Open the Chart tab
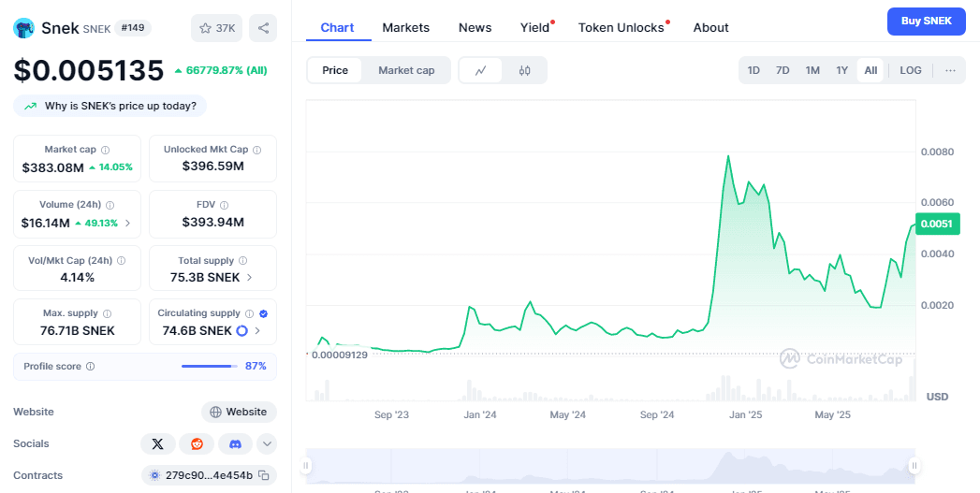 click(338, 27)
